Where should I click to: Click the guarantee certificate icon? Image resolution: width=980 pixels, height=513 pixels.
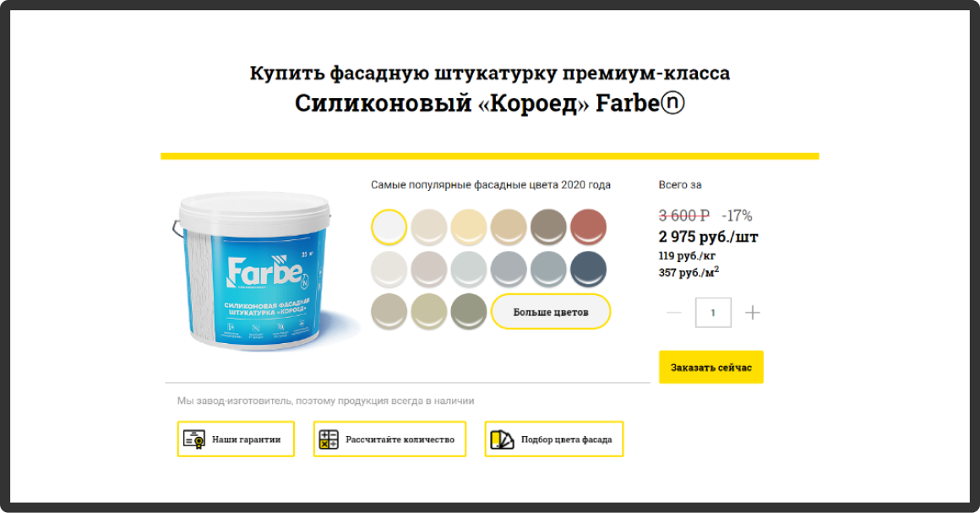click(193, 439)
